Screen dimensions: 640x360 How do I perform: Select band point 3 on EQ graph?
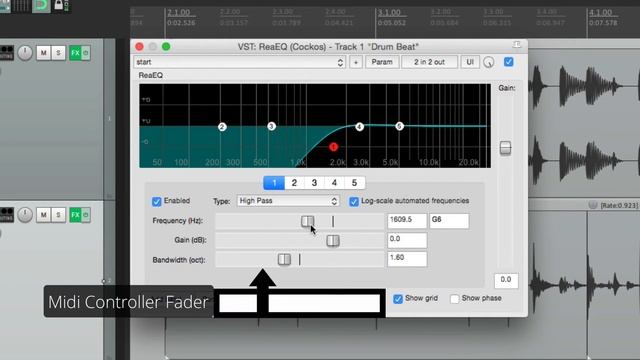pos(271,127)
